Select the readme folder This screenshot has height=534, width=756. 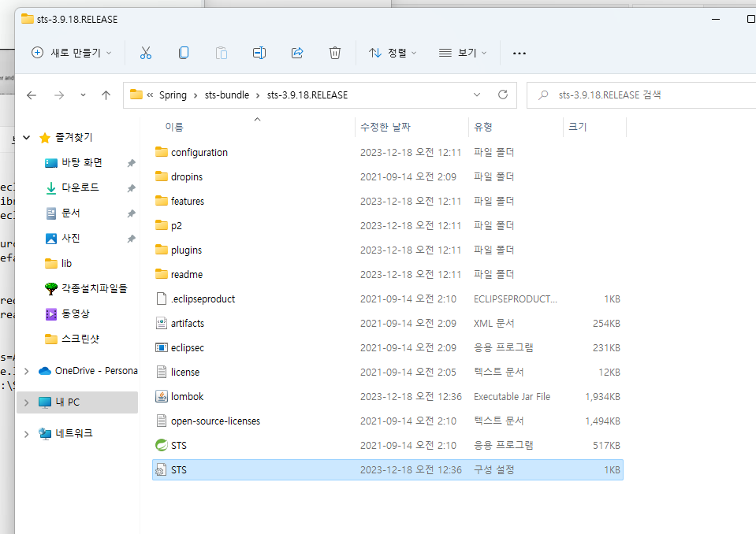(388, 274)
